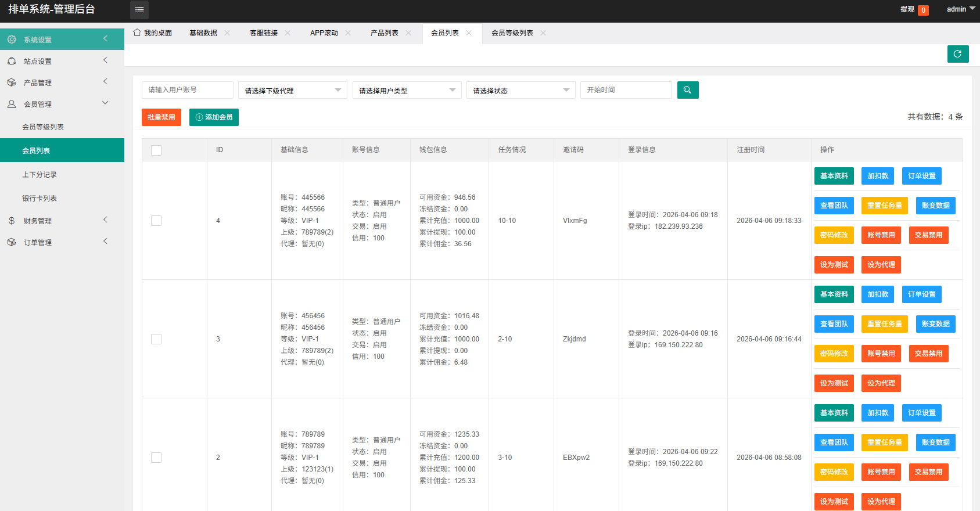Click the green refresh icon button
The width and height of the screenshot is (980, 511).
(957, 54)
